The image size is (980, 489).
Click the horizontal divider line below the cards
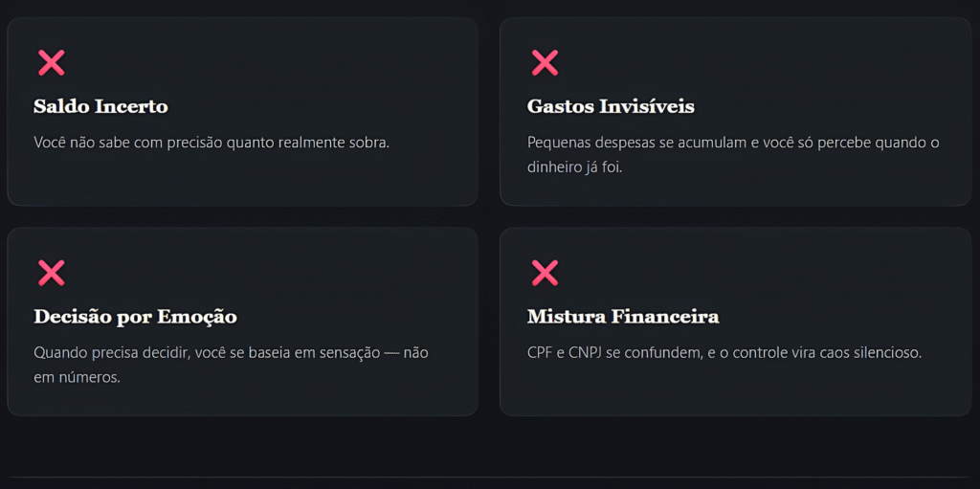tap(490, 477)
